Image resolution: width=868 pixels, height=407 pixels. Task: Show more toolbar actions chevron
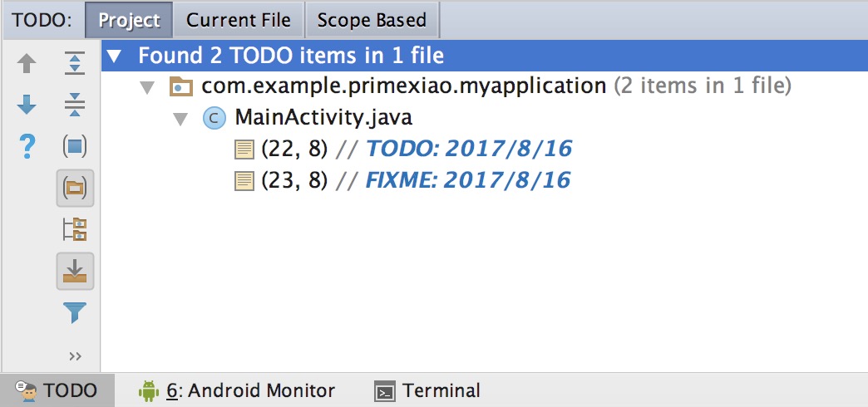coord(76,356)
